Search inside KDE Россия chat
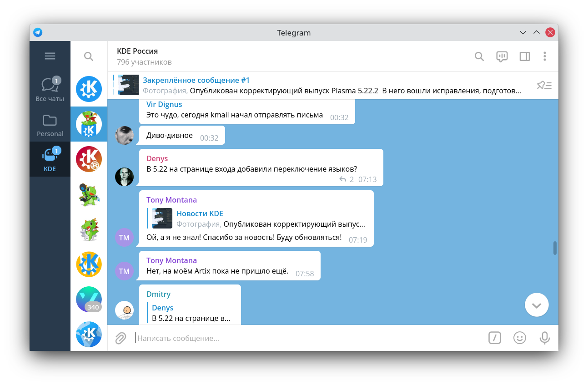 pos(479,56)
